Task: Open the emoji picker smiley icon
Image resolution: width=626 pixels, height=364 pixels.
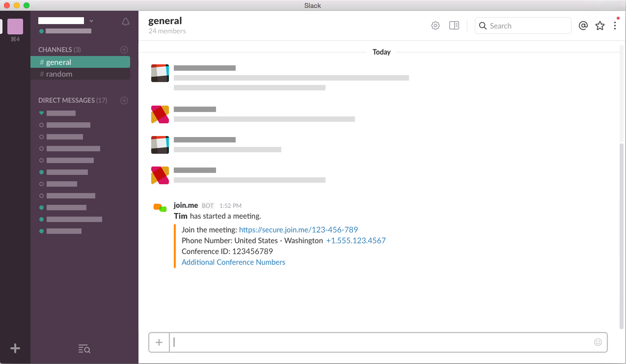Action: point(598,342)
